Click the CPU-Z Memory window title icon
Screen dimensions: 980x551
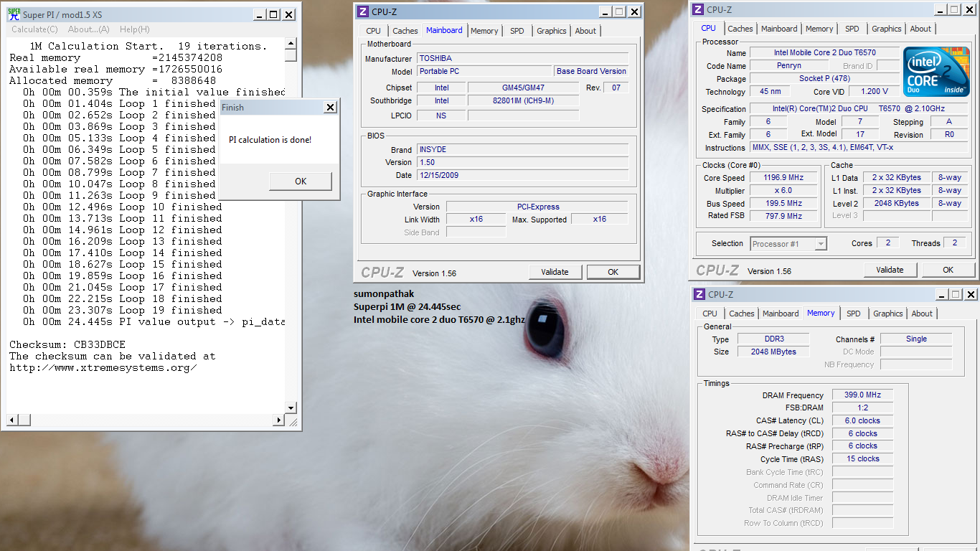(x=699, y=294)
